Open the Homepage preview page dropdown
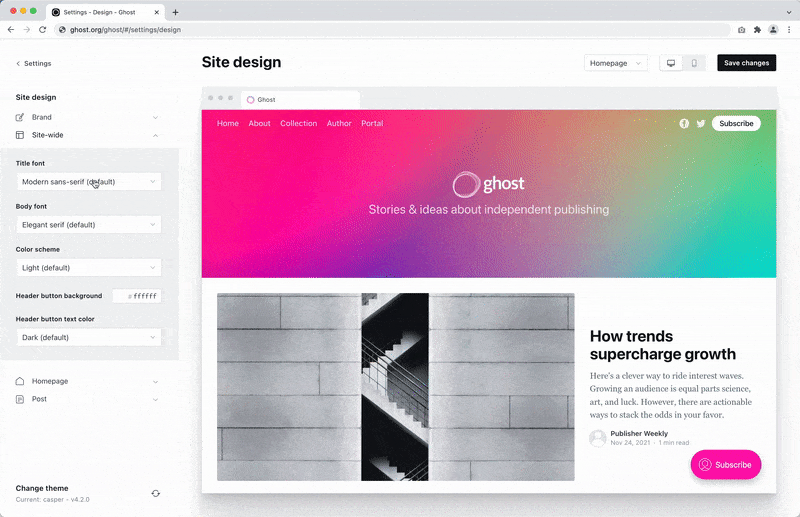 615,63
